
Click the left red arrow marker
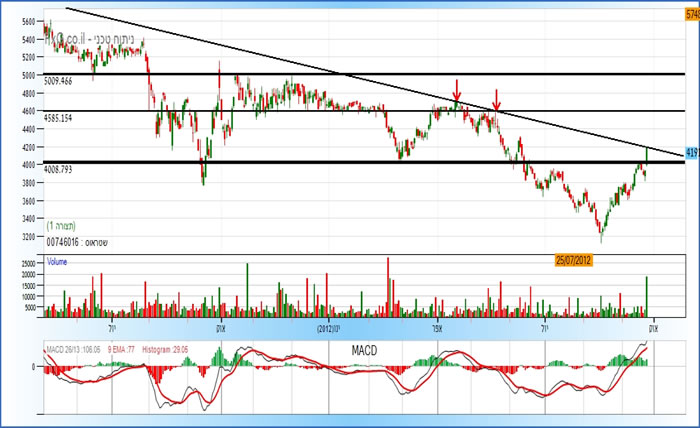[x=457, y=90]
